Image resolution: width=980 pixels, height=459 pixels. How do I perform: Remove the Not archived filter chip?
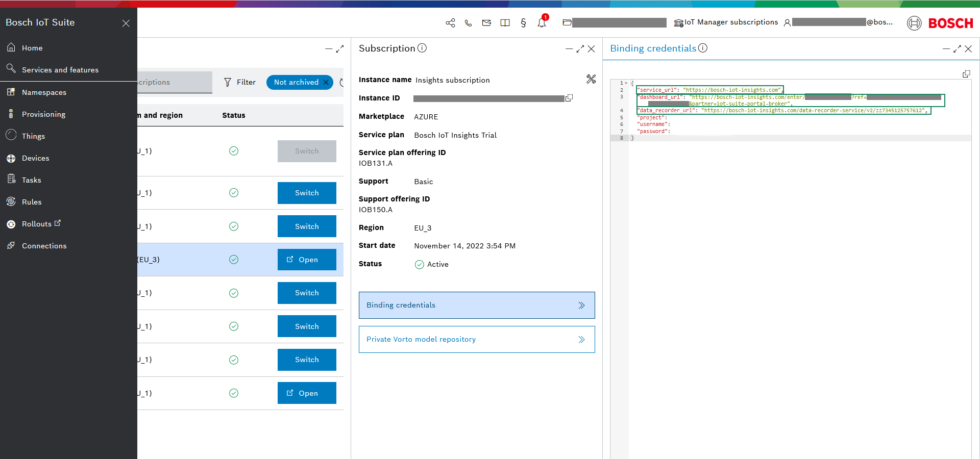pyautogui.click(x=326, y=82)
